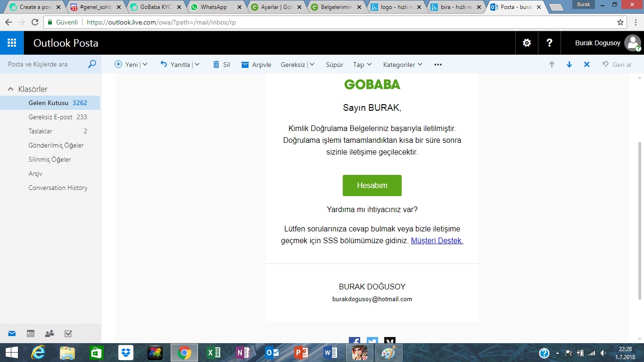Open Word from the taskbar
The image size is (644, 362).
(x=330, y=353)
